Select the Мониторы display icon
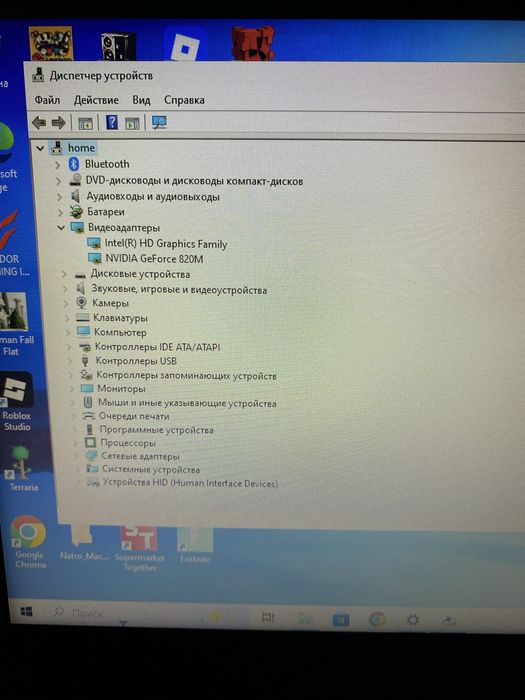Image resolution: width=525 pixels, height=700 pixels. point(87,388)
